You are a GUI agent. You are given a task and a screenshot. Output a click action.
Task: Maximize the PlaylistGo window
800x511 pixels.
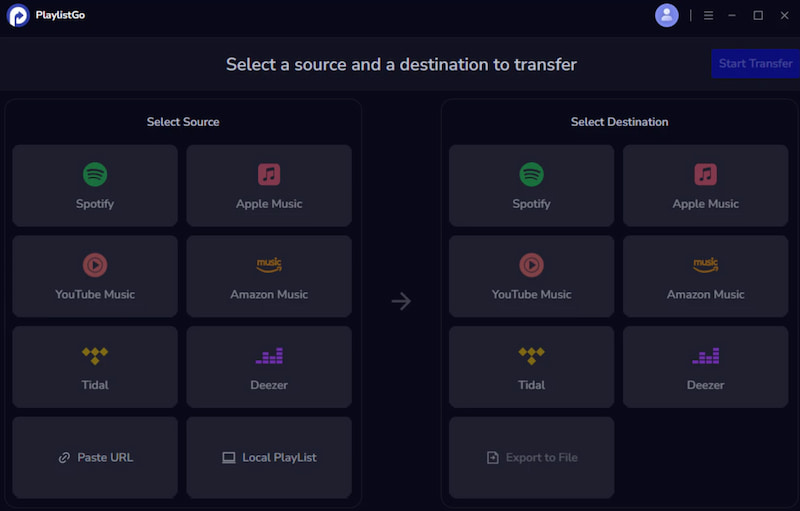pyautogui.click(x=758, y=16)
